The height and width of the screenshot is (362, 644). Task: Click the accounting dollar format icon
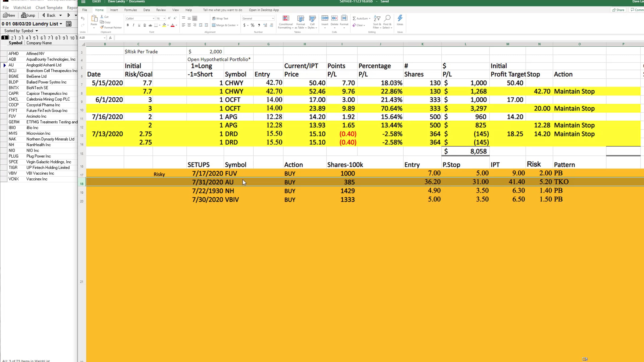tap(244, 25)
